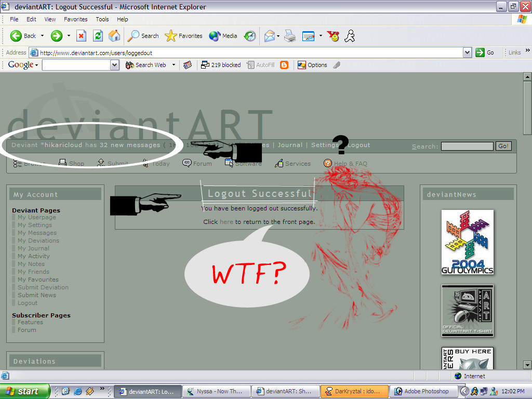Click the deviantART search Go! button
This screenshot has height=399, width=532.
(x=503, y=146)
